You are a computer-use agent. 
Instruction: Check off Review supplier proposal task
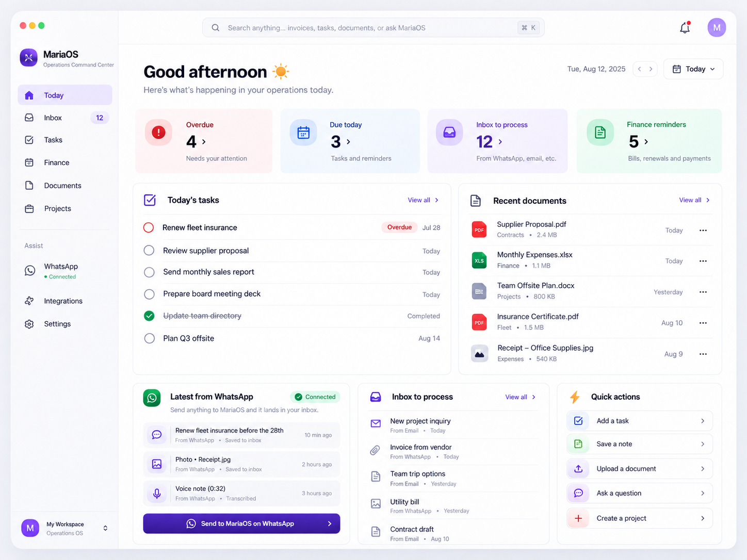(149, 251)
